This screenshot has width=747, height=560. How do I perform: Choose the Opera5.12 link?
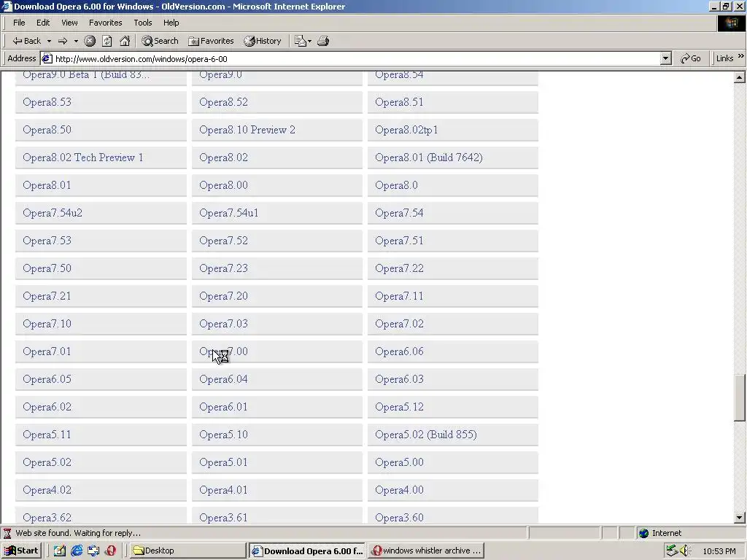pyautogui.click(x=399, y=407)
